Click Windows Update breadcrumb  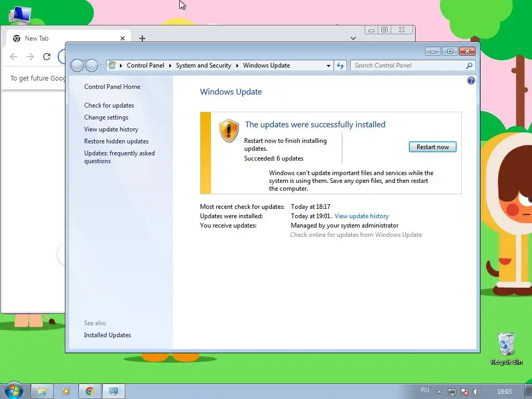click(x=267, y=65)
